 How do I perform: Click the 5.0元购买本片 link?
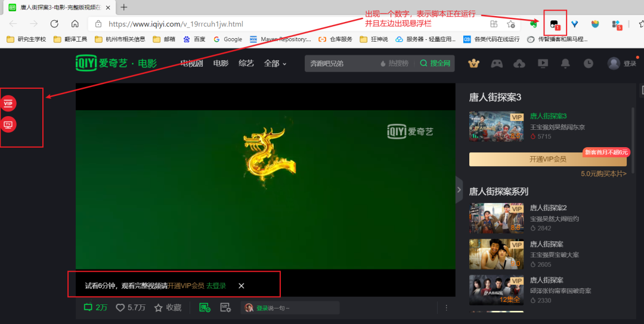pyautogui.click(x=603, y=174)
